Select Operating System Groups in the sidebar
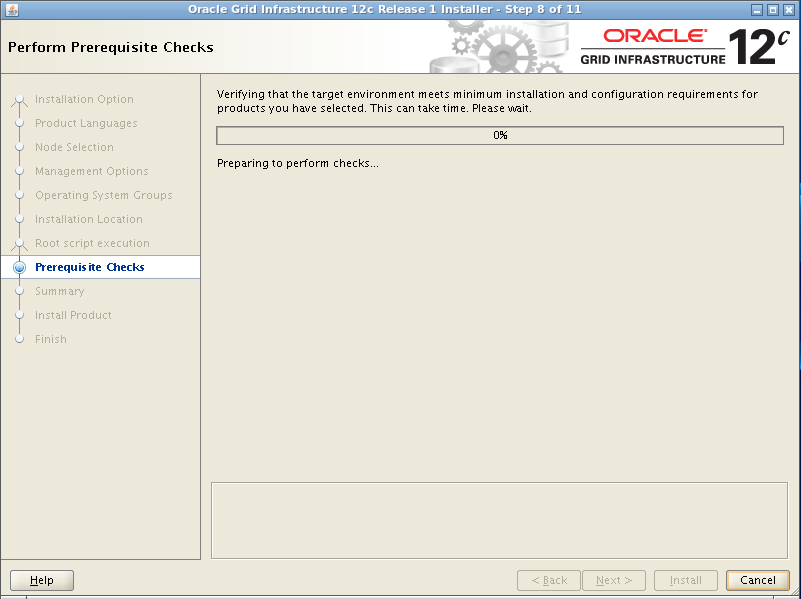Screen dimensions: 801x599 [103, 196]
